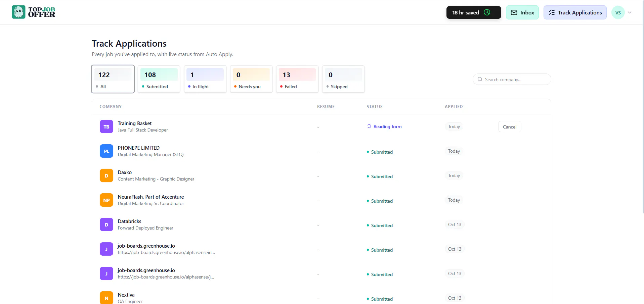Screen dimensions: 644x304
Task: Expand the account menu chevron
Action: [630, 12]
